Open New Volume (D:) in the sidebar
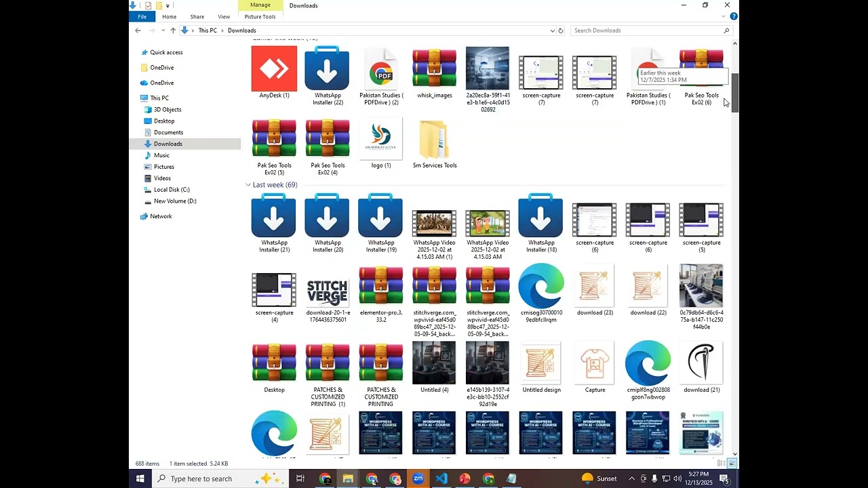Viewport: 868px width, 488px height. (175, 201)
